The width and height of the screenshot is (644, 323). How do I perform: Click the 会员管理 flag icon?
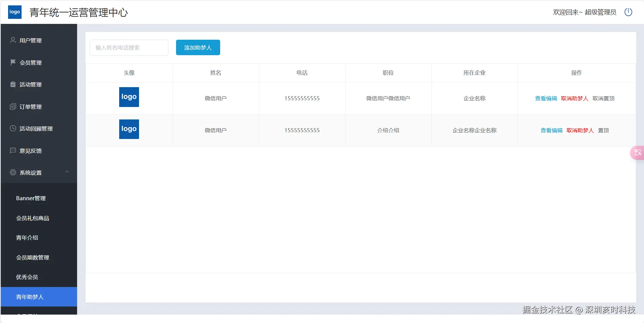(13, 62)
